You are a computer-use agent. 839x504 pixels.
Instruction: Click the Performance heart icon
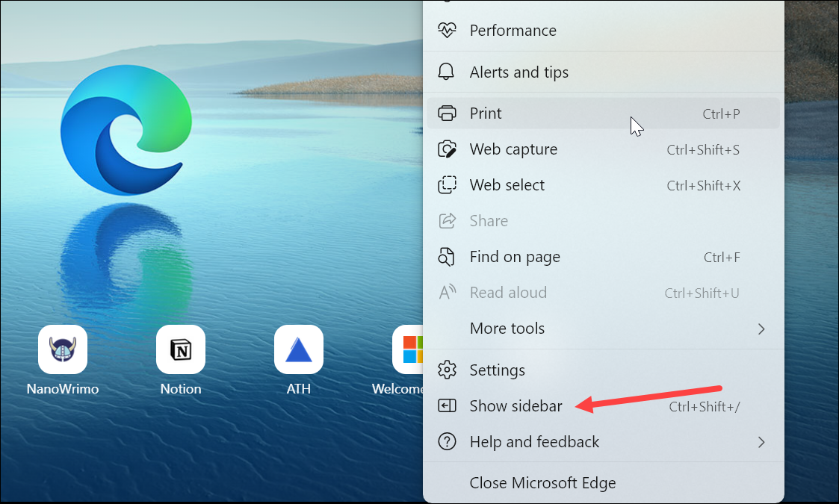[447, 30]
